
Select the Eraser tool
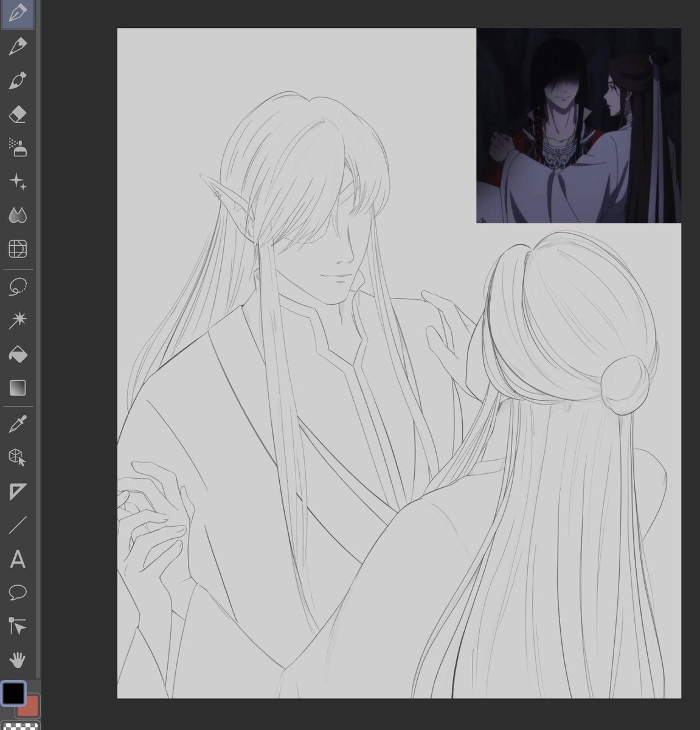(x=18, y=114)
